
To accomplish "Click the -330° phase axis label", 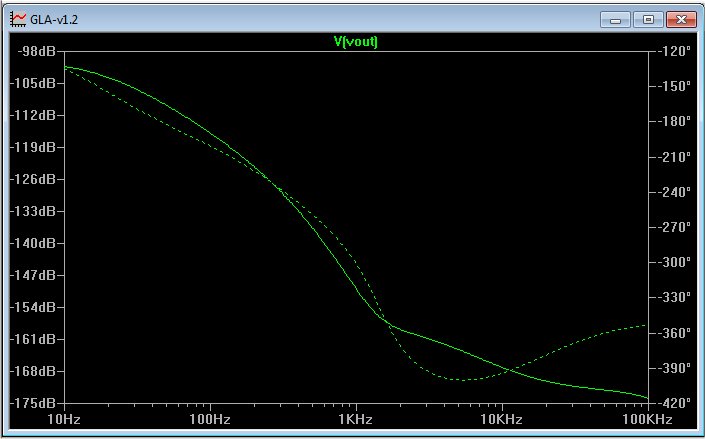I will 674,297.
